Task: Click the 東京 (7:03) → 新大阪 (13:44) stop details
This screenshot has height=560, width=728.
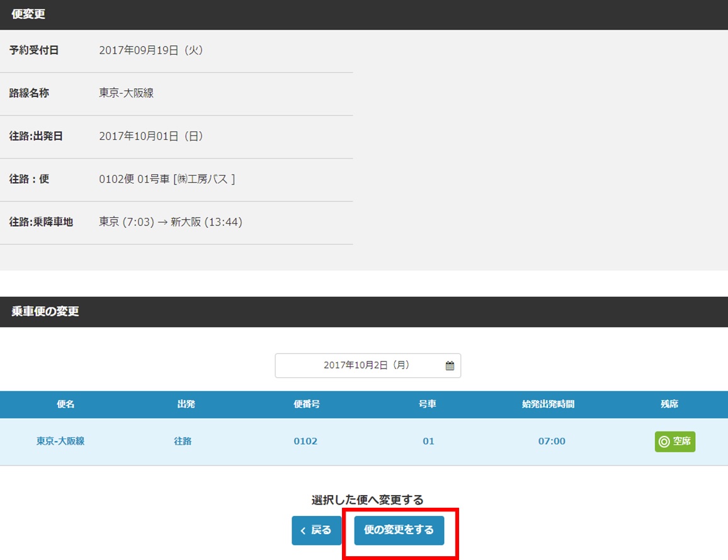Action: [171, 222]
